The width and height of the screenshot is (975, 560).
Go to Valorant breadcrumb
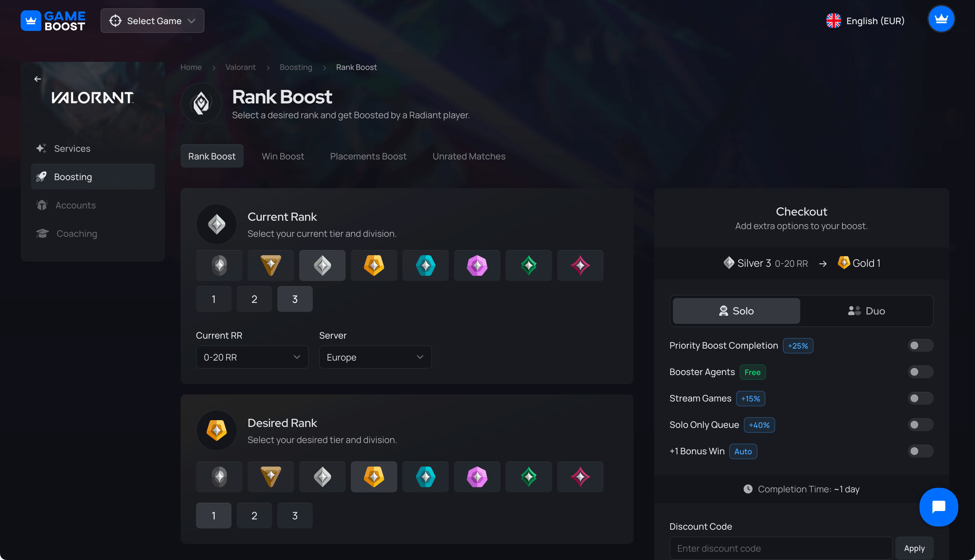pyautogui.click(x=241, y=67)
